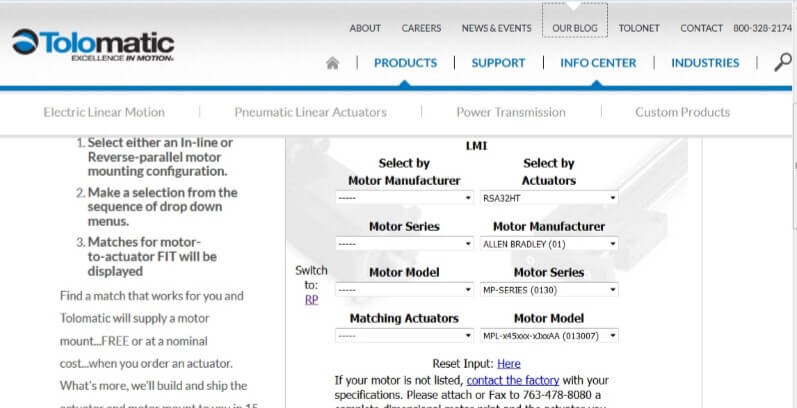Open the Matching Actuators dropdown

[x=405, y=335]
